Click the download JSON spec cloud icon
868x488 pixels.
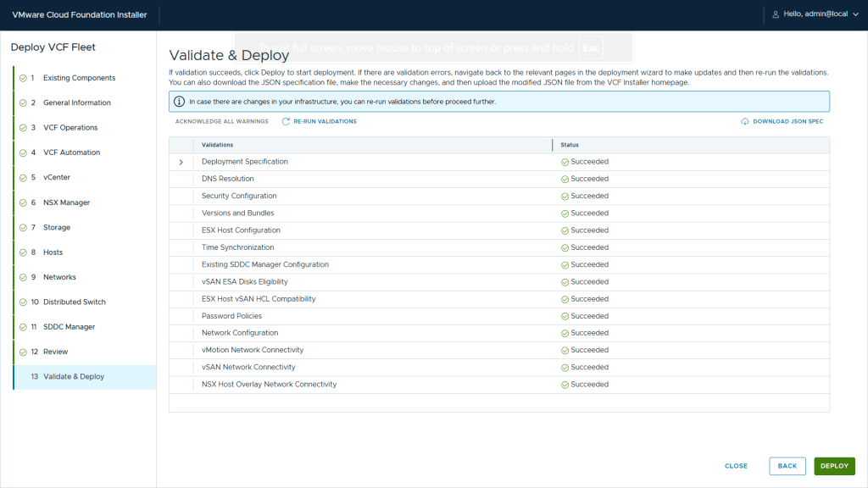click(745, 122)
